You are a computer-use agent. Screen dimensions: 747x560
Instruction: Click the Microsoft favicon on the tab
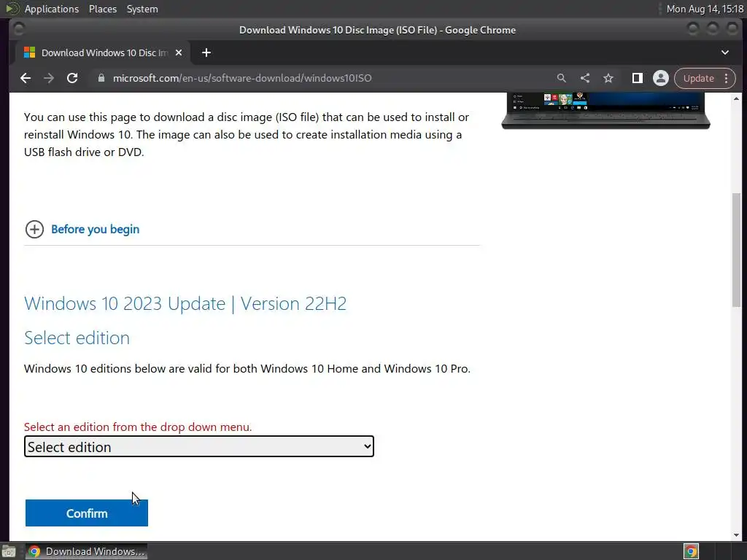point(29,52)
